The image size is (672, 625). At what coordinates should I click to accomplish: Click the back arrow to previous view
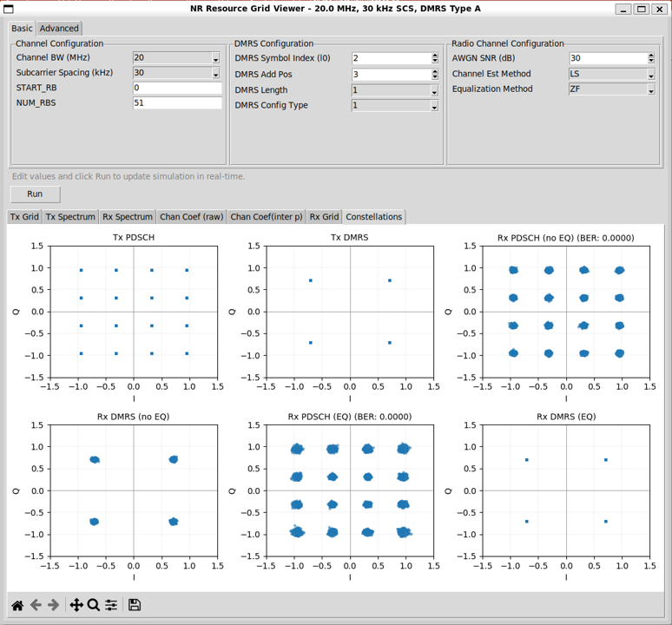click(36, 605)
